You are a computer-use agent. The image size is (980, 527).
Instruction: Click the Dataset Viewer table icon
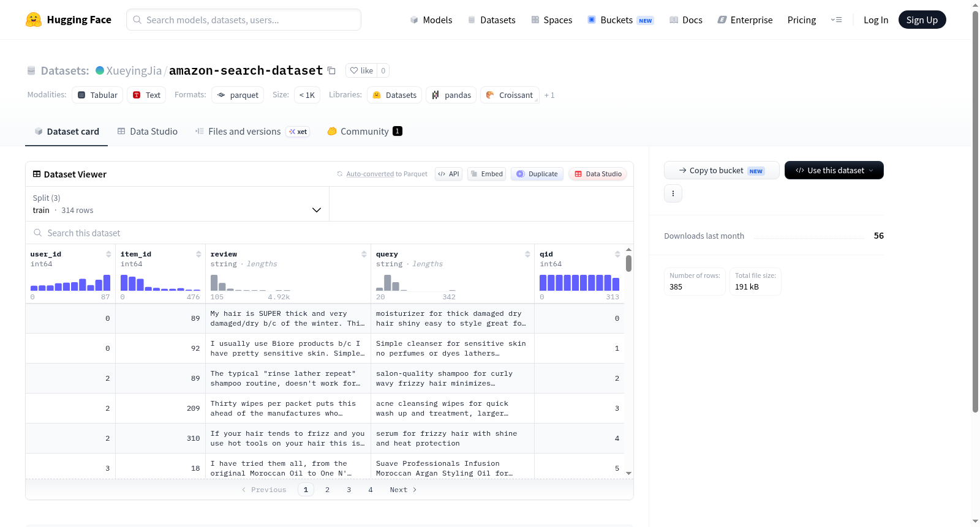(x=37, y=174)
